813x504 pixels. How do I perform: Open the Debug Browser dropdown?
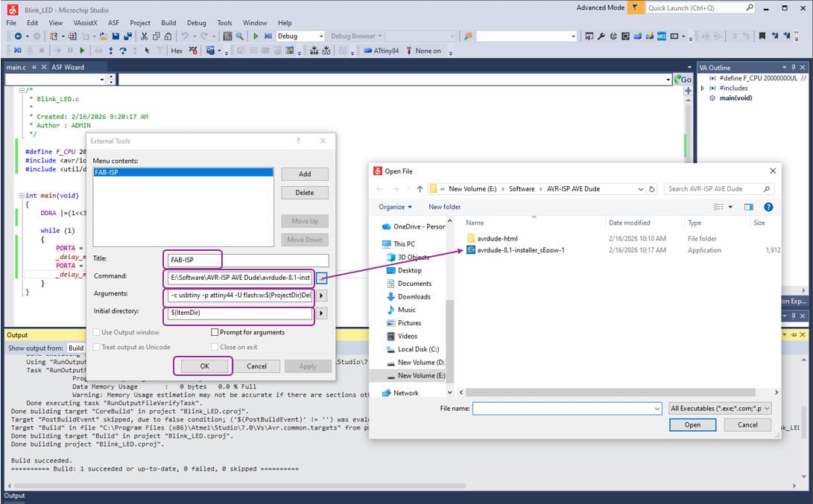click(380, 36)
